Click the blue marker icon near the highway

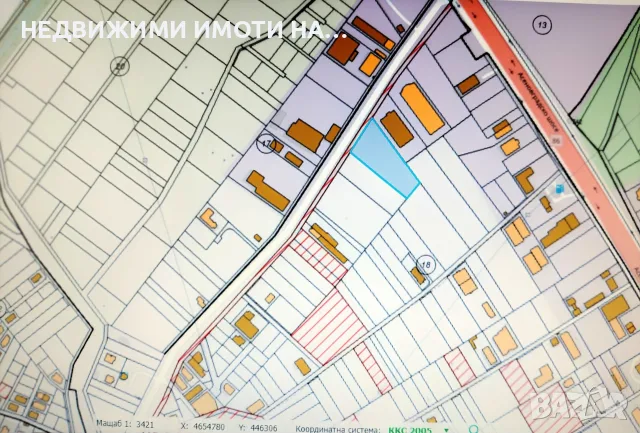coord(560,189)
